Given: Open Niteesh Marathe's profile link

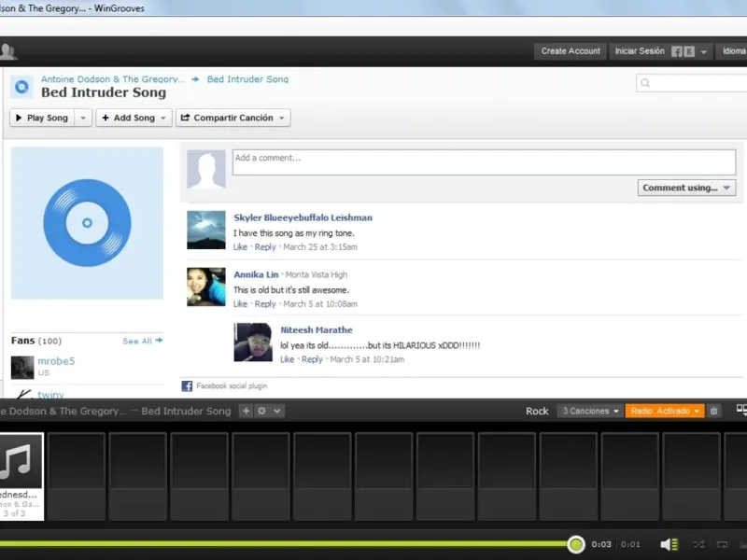Looking at the screenshot, I should (x=317, y=329).
